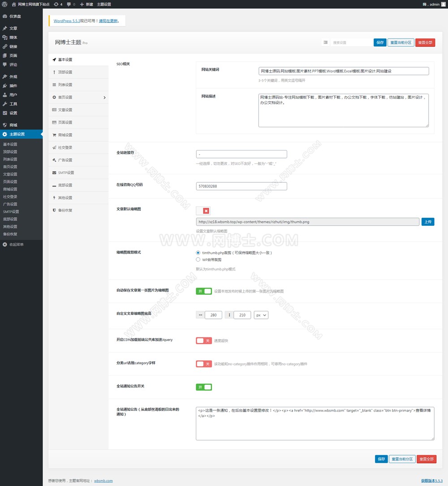Turn off the 全站通知公告开关 switch
The width and height of the screenshot is (448, 486).
click(x=204, y=387)
